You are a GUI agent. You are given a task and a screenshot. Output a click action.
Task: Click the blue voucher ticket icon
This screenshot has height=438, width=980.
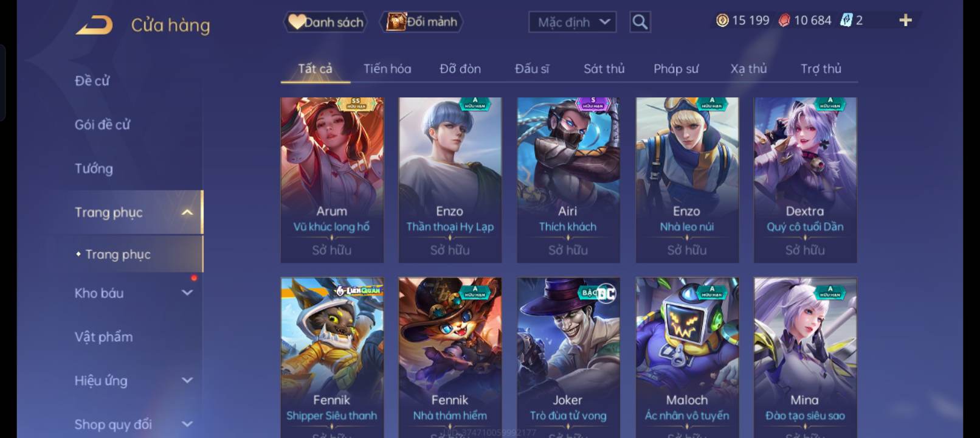pos(846,20)
